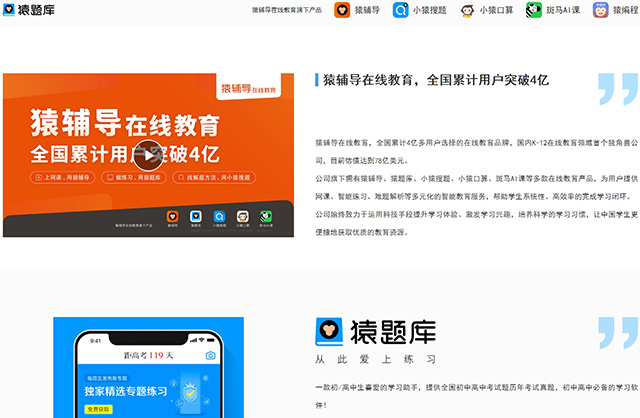
Task: Go to the 小猿口算 nav link text
Action: click(496, 10)
